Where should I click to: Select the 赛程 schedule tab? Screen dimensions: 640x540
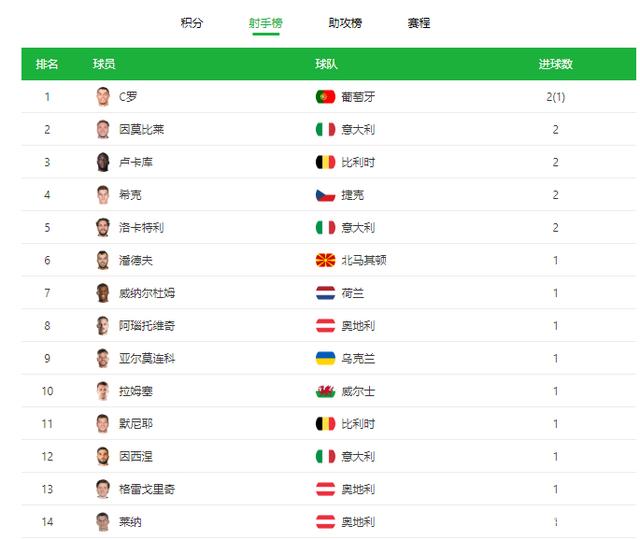point(419,23)
